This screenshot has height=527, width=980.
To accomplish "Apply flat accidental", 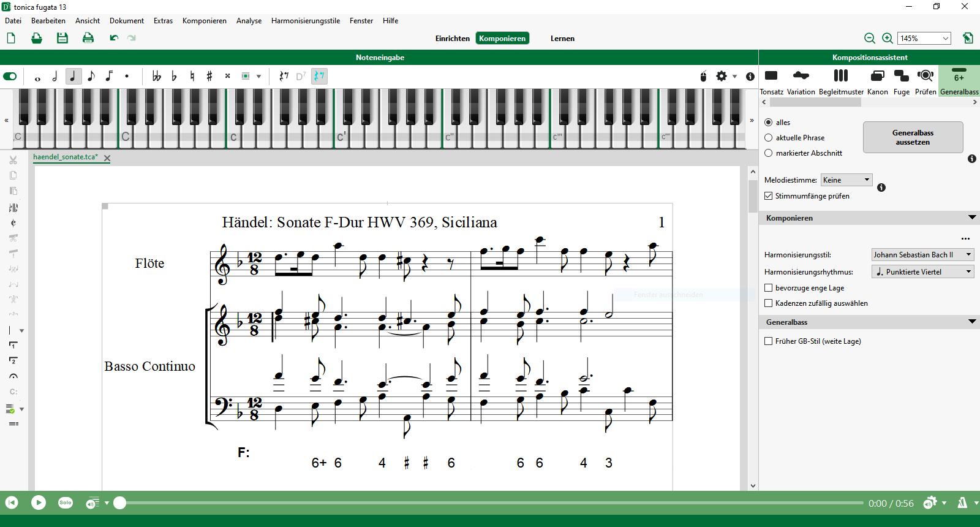I will click(175, 77).
